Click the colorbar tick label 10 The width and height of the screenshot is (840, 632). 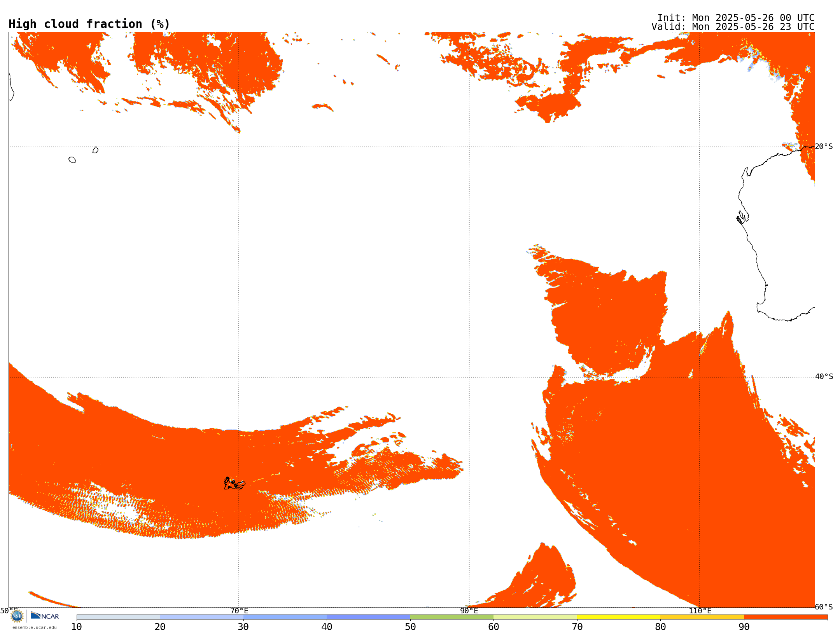pyautogui.click(x=77, y=627)
